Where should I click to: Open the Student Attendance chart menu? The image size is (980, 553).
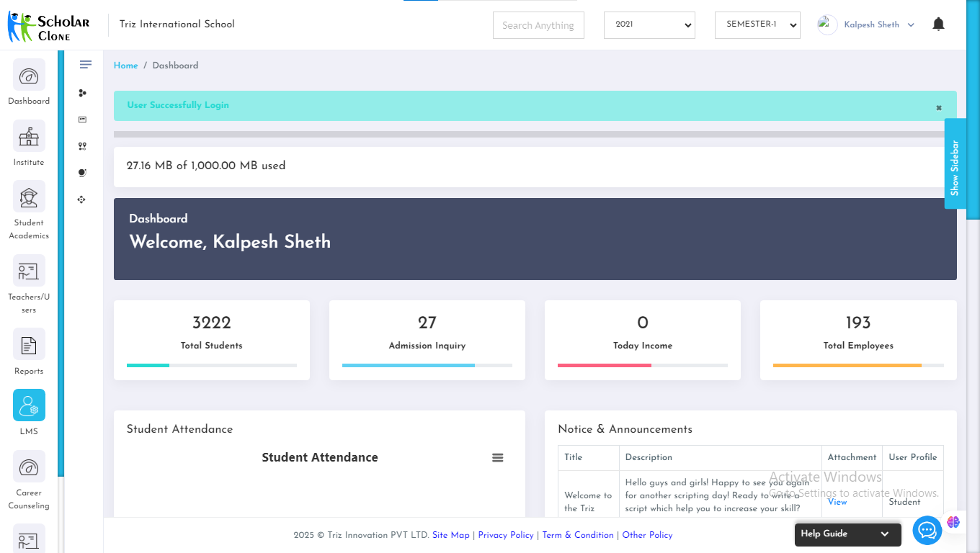(497, 458)
